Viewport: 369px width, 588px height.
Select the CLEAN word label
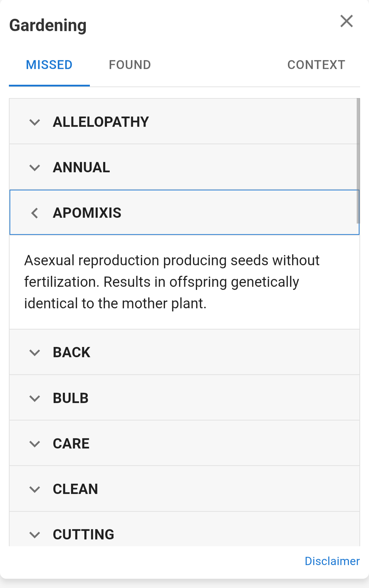tap(76, 489)
